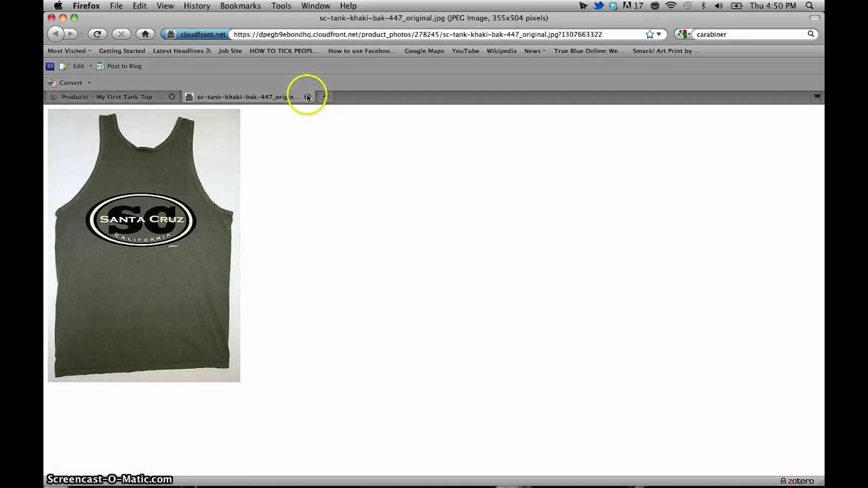Open the Wi-Fi status menu
The width and height of the screenshot is (868, 488).
point(671,5)
